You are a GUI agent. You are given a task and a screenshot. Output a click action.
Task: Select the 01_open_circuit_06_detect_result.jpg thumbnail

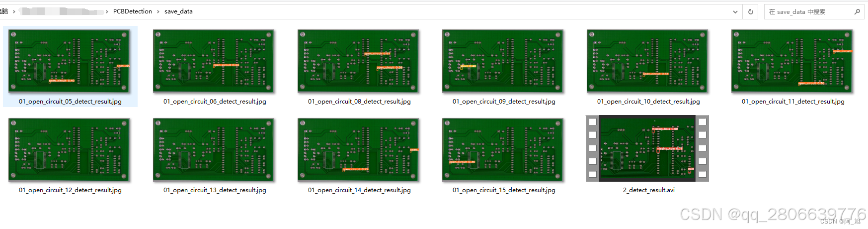pos(214,61)
